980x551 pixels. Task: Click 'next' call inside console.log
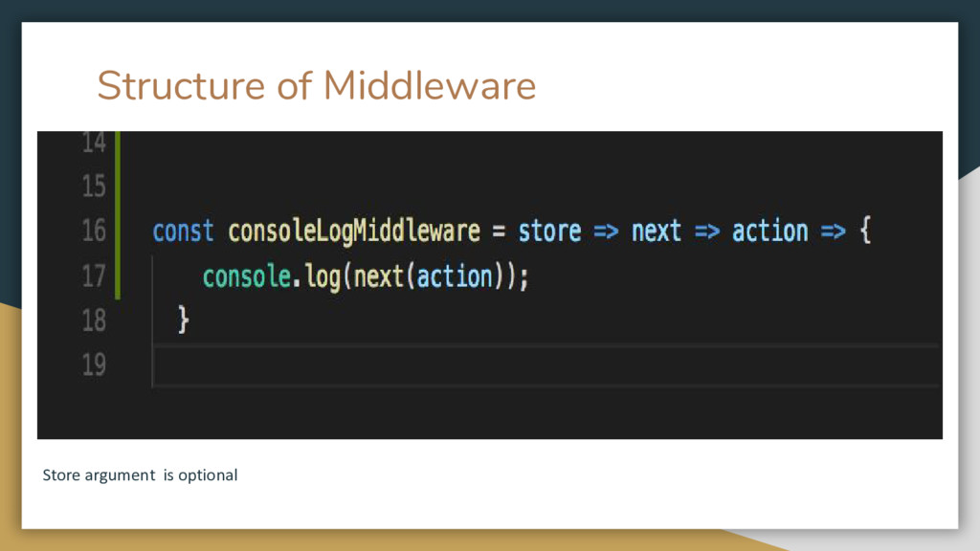point(379,276)
